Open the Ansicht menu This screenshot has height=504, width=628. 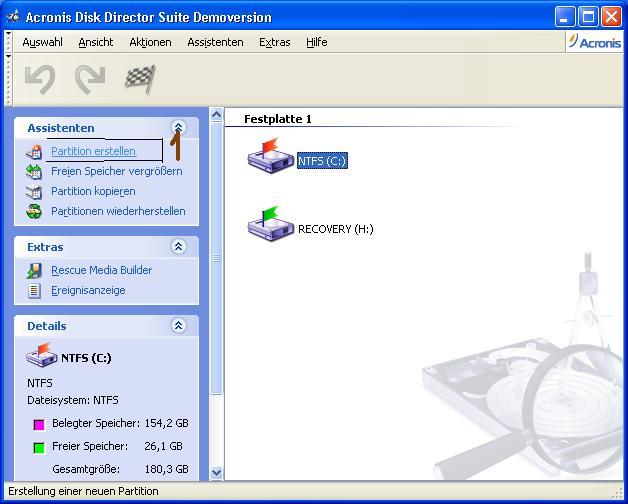(96, 42)
